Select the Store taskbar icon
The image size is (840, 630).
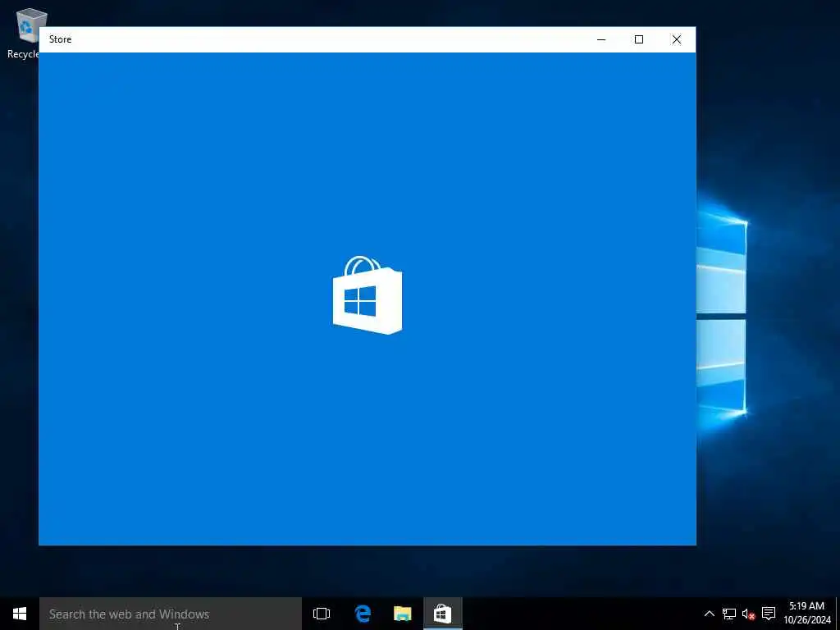[x=442, y=614]
